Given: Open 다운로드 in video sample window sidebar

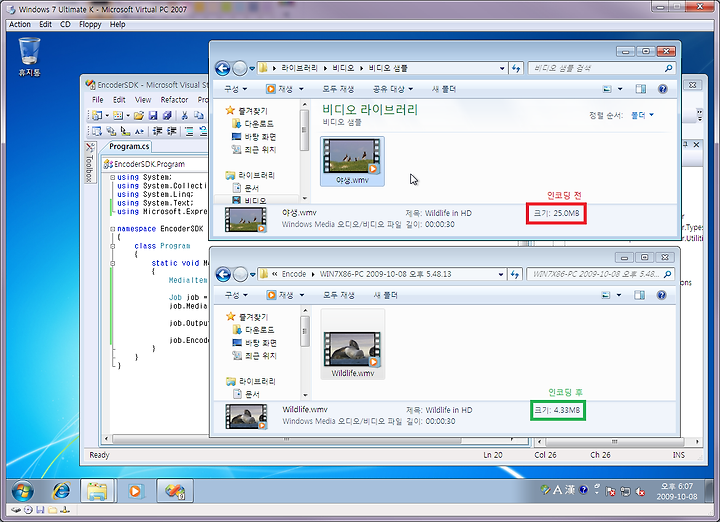Looking at the screenshot, I should (x=253, y=124).
